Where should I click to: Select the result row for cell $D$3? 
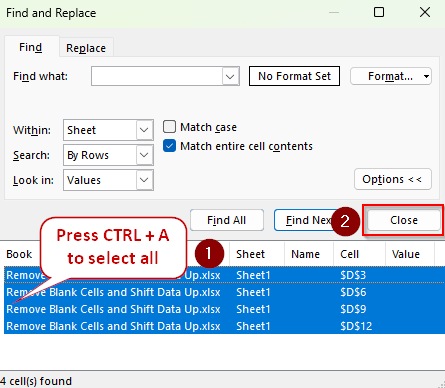pos(224,275)
